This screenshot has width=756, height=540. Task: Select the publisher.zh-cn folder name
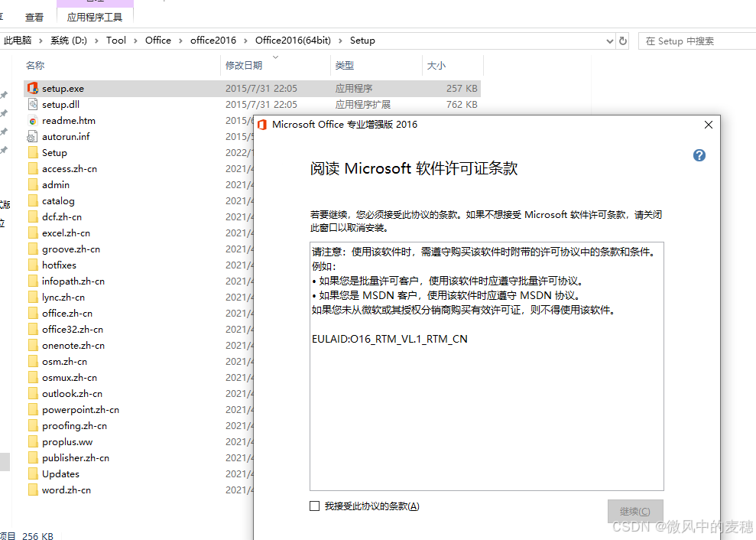pos(76,458)
